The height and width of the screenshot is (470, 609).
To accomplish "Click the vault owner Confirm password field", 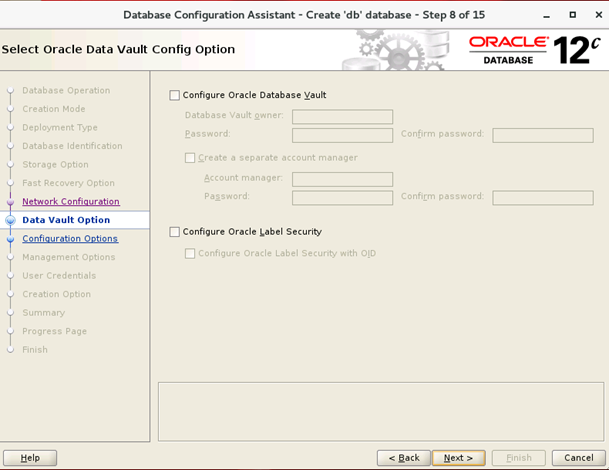I will [543, 135].
